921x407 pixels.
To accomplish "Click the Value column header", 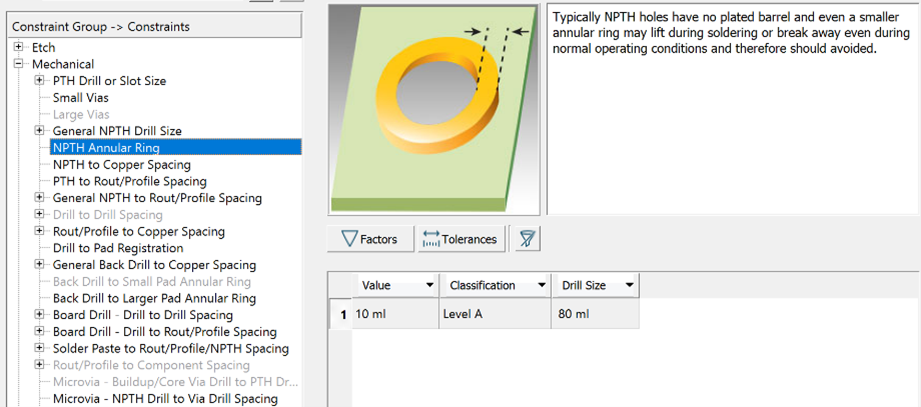I will 395,285.
